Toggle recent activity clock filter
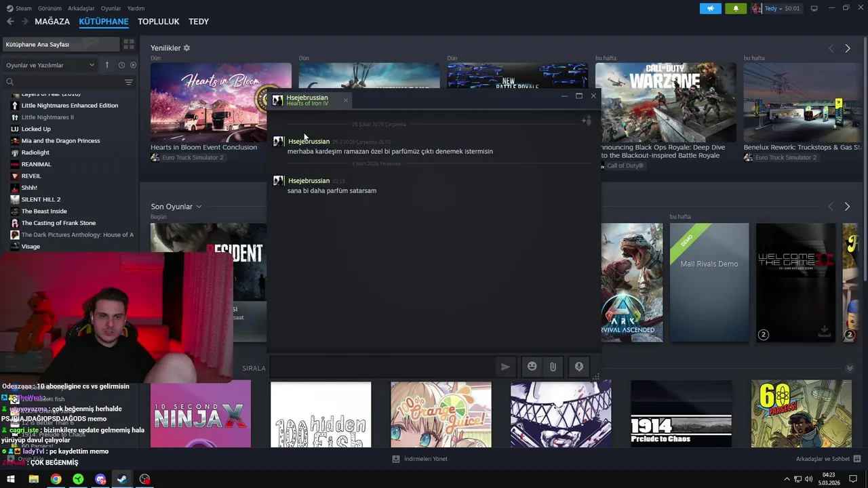 [x=121, y=65]
